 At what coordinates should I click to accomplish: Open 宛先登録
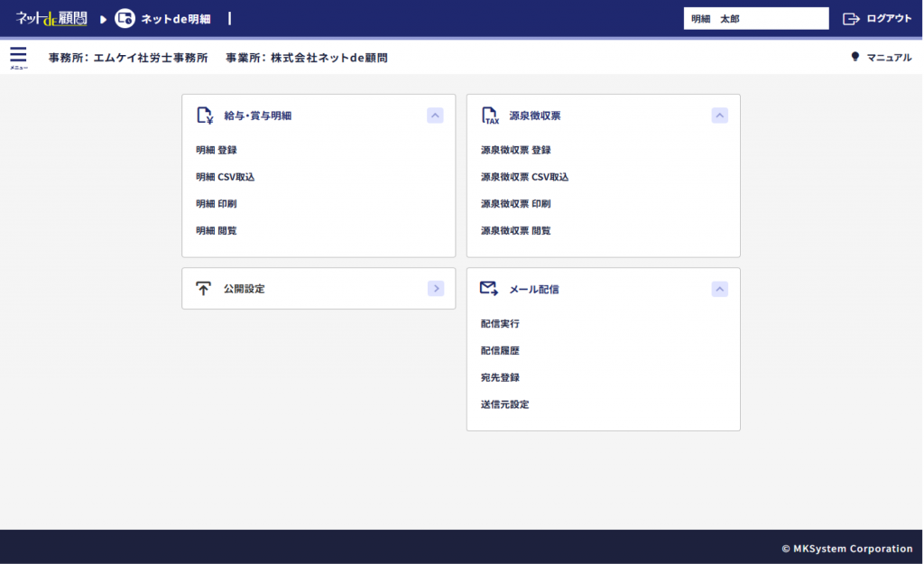point(500,377)
